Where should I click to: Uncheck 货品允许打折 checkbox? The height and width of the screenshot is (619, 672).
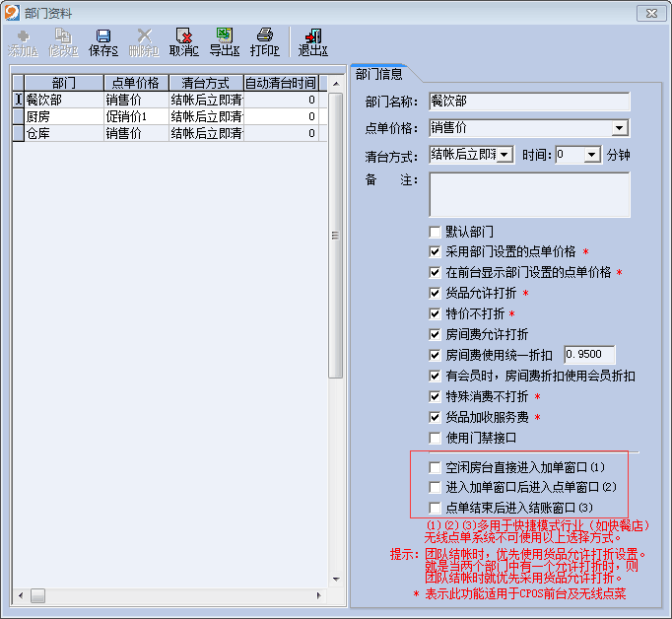(436, 293)
